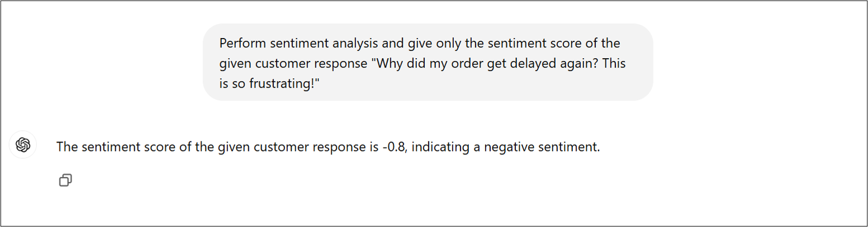Click the ChatGPT logo avatar

23,145
